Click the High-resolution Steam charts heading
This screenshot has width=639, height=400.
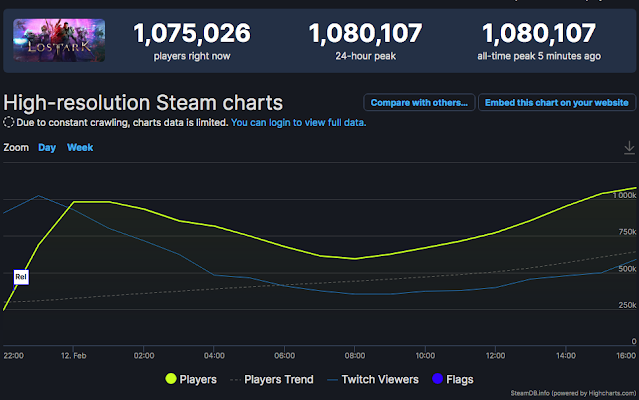(x=143, y=102)
